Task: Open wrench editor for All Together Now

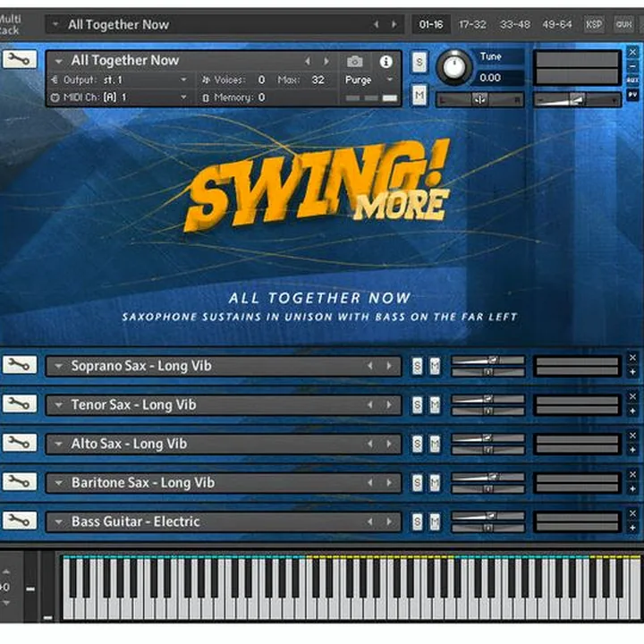Action: click(x=20, y=60)
